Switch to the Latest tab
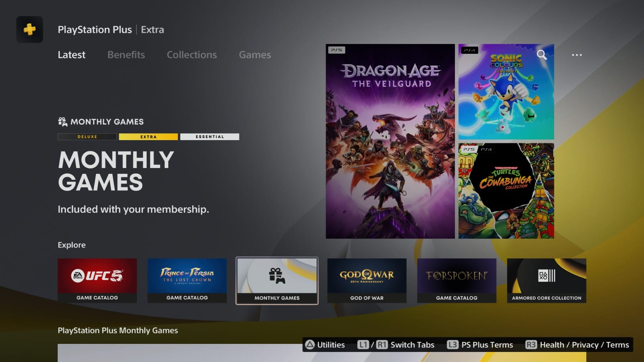This screenshot has width=644, height=362. pos(71,55)
